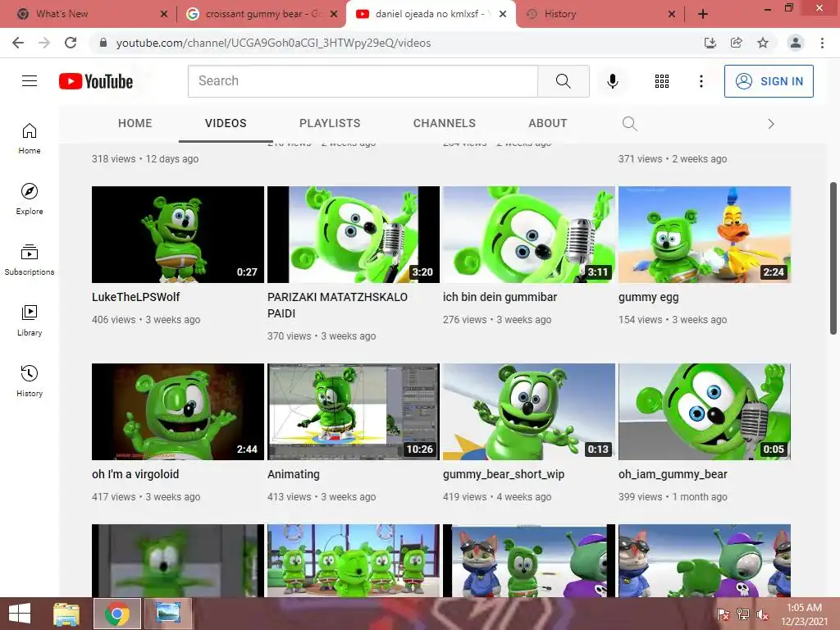Focus the YouTube Search field
This screenshot has width=840, height=630.
(363, 81)
